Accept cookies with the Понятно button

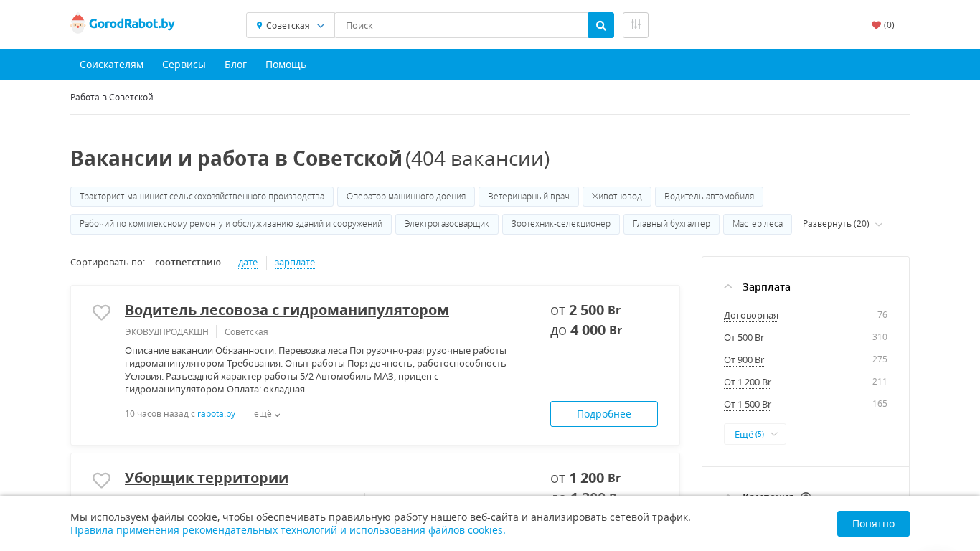point(873,524)
